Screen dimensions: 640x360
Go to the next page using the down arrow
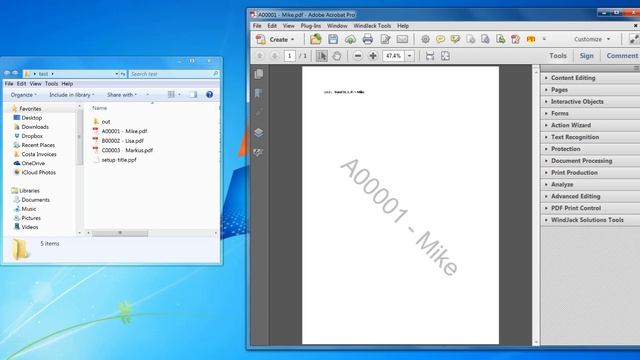[x=275, y=56]
